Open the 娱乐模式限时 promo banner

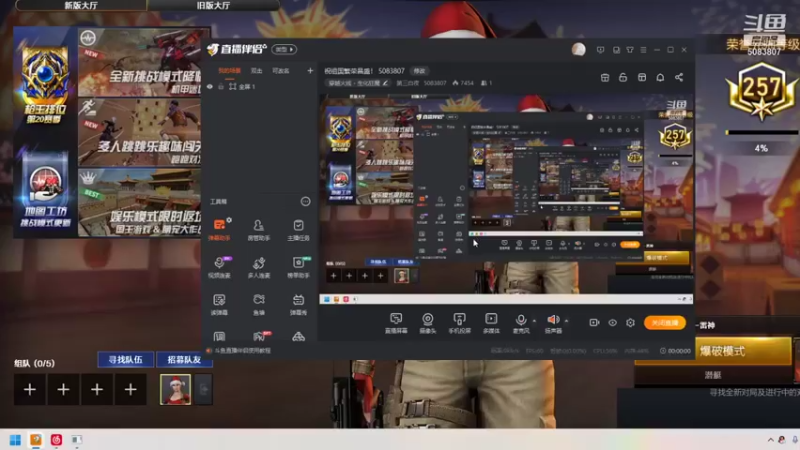tap(140, 203)
